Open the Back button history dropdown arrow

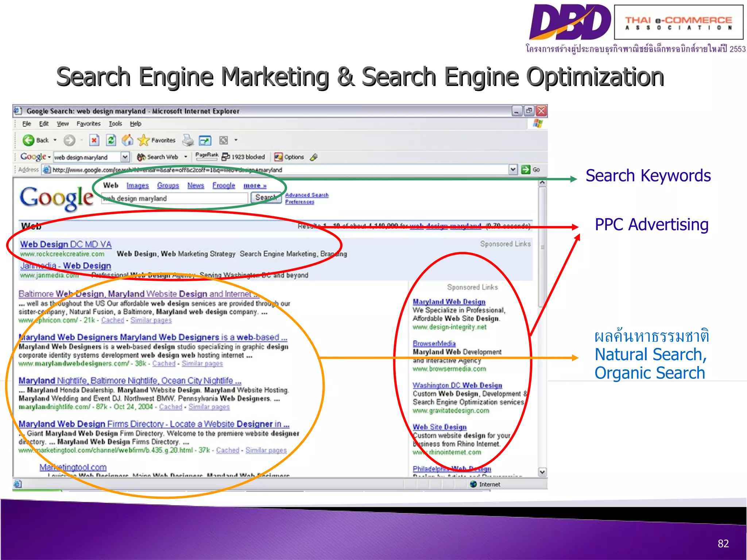coord(55,140)
